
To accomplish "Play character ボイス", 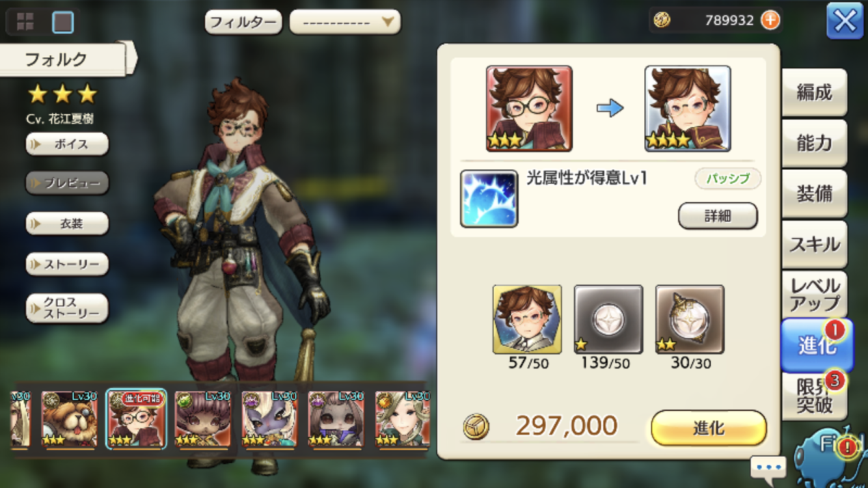I will coord(67,144).
